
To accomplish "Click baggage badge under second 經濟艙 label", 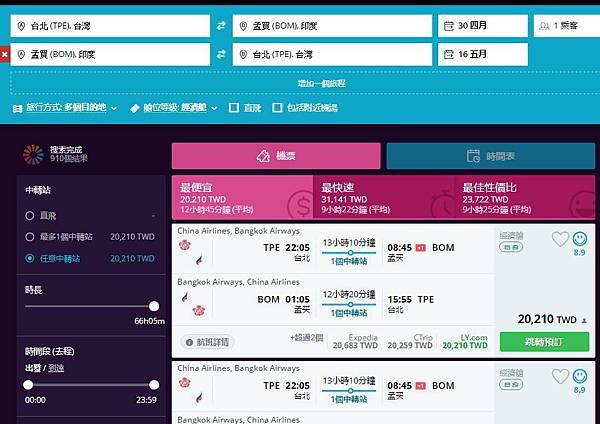I will click(511, 385).
